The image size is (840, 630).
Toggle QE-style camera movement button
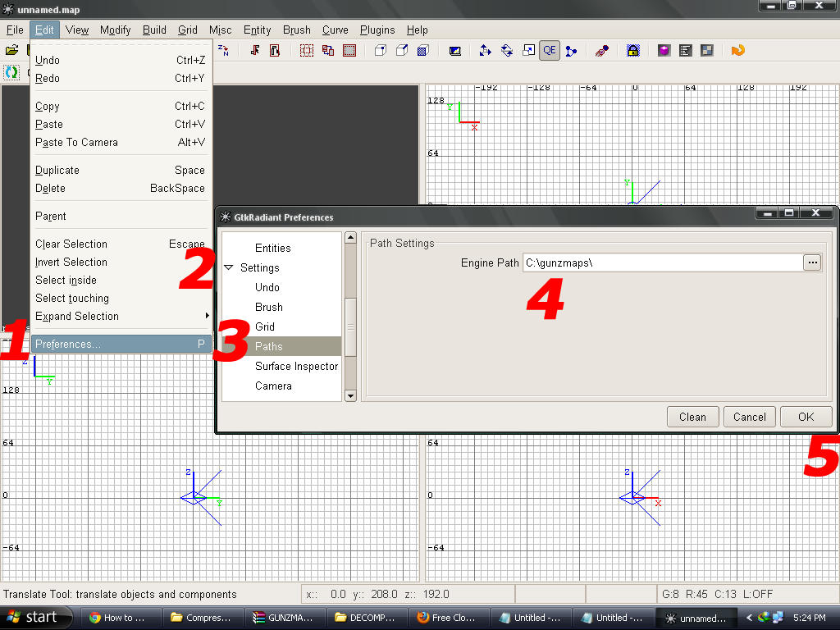click(550, 50)
